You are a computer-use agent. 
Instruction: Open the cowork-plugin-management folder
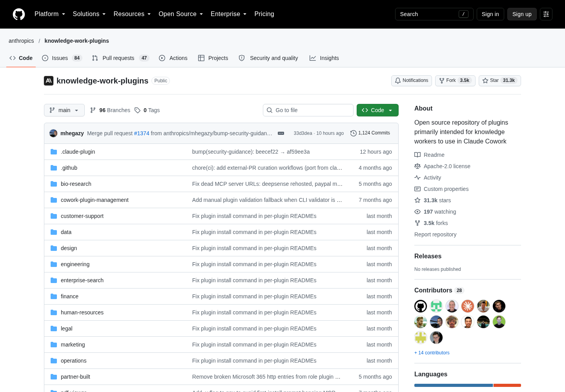click(95, 200)
